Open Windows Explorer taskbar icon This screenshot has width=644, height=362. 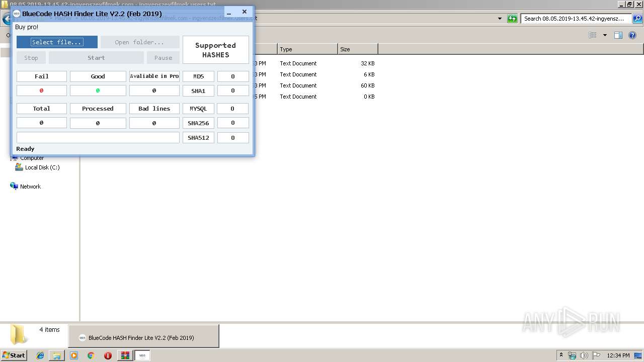pos(57,355)
